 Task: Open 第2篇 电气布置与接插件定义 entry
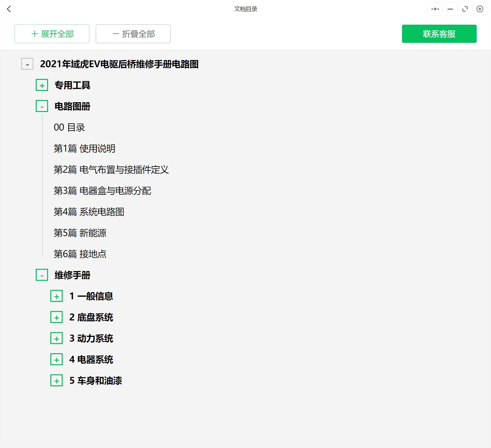[111, 170]
